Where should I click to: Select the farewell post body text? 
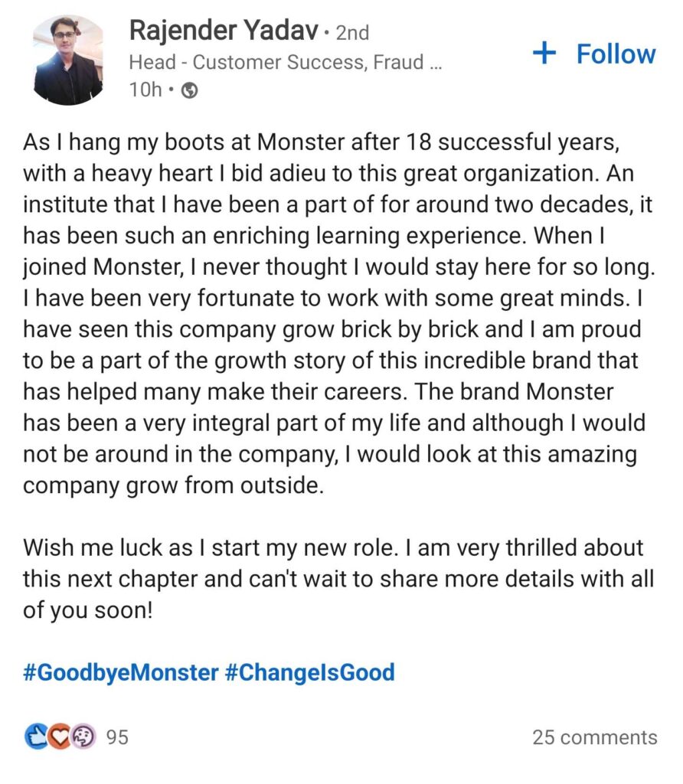(337, 306)
